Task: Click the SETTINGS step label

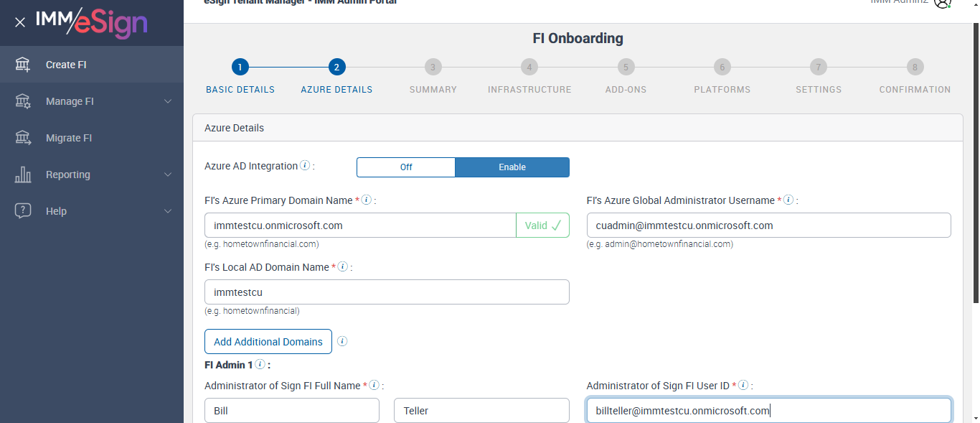Action: [x=819, y=90]
